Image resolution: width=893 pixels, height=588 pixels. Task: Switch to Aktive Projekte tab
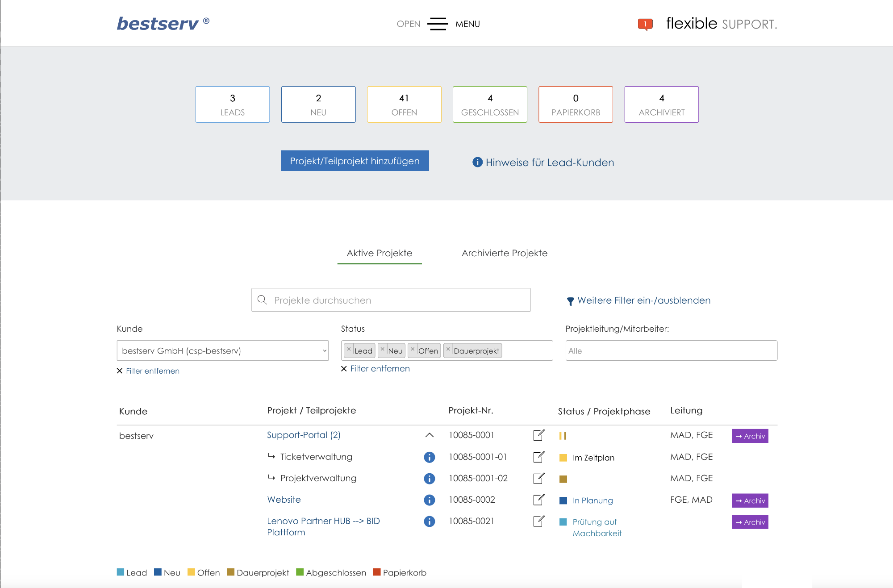tap(380, 253)
